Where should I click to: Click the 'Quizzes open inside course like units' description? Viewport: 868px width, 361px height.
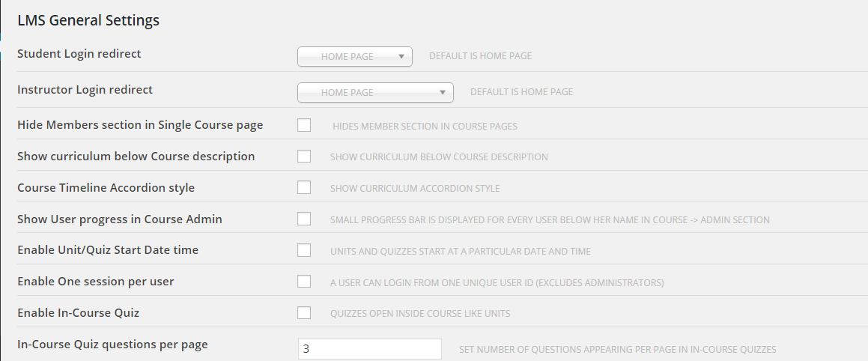420,313
